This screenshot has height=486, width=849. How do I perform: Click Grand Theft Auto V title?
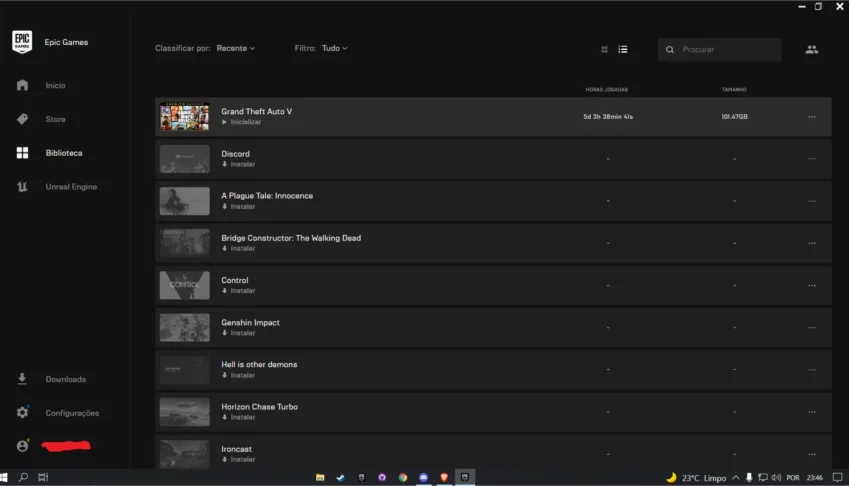tap(257, 111)
